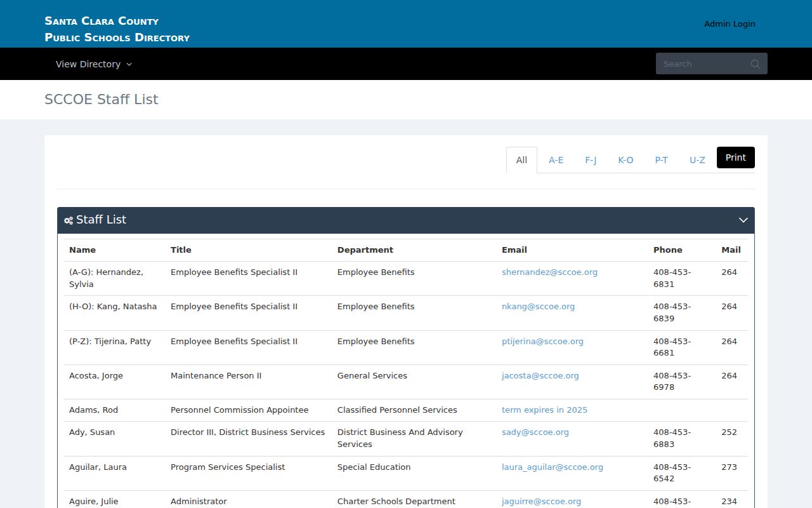Viewport: 812px width, 508px height.
Task: Open the Admin Login link
Action: click(730, 23)
